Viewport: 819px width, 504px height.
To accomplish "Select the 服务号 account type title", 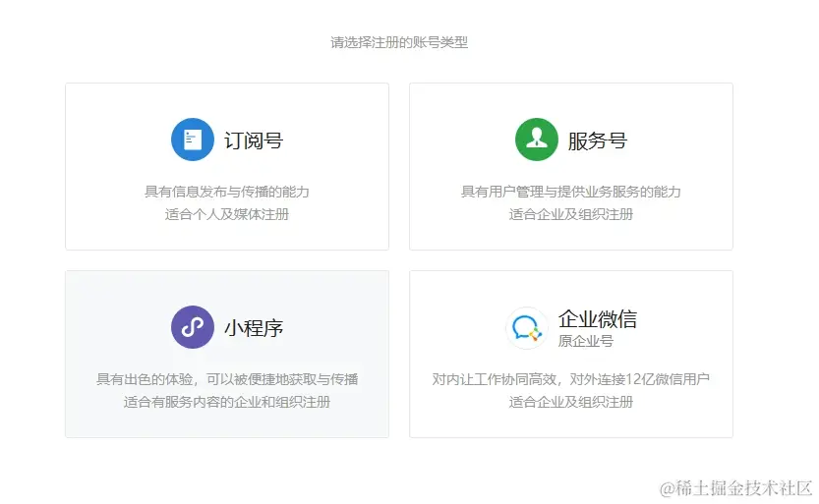I will click(x=598, y=140).
